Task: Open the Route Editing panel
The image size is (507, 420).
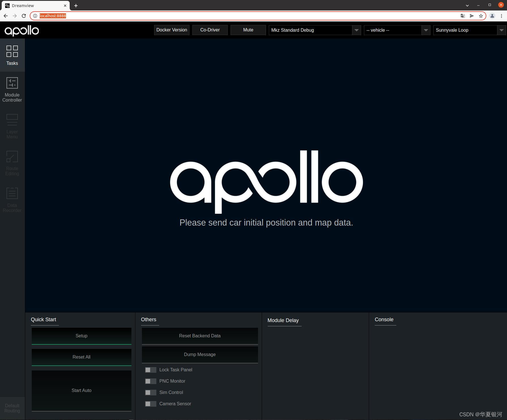Action: click(x=12, y=163)
